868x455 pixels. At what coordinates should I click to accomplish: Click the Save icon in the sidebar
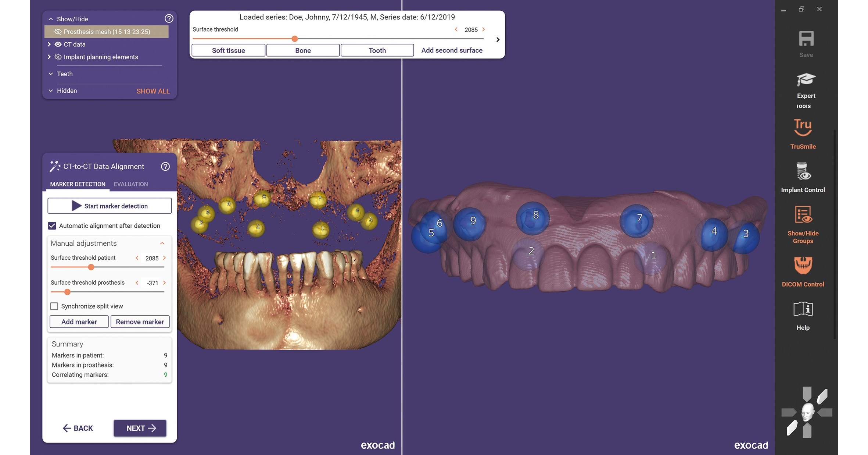click(806, 38)
